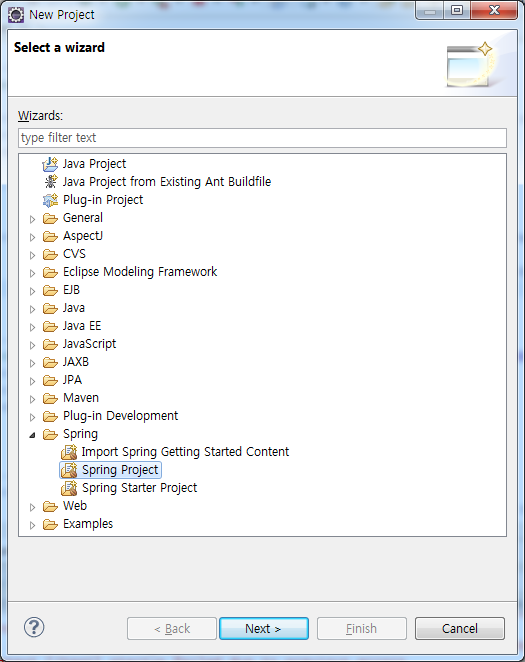This screenshot has height=662, width=525.
Task: Click the AspectJ folder icon
Action: coord(50,236)
